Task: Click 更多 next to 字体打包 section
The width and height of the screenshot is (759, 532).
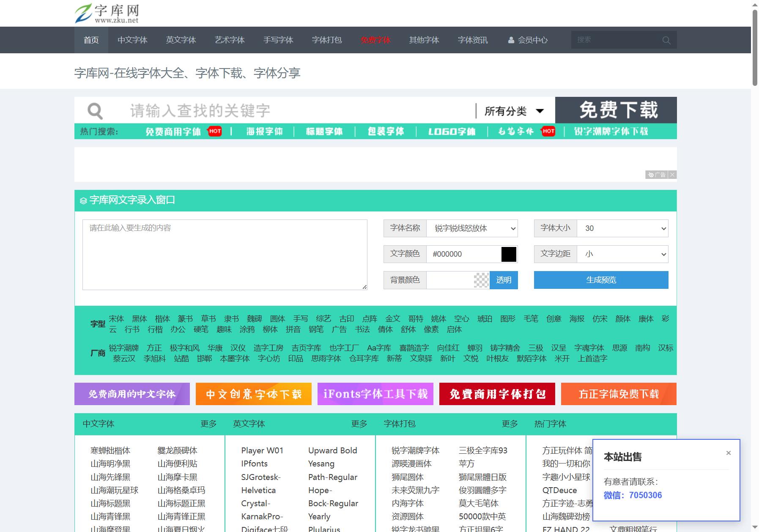Action: 510,424
